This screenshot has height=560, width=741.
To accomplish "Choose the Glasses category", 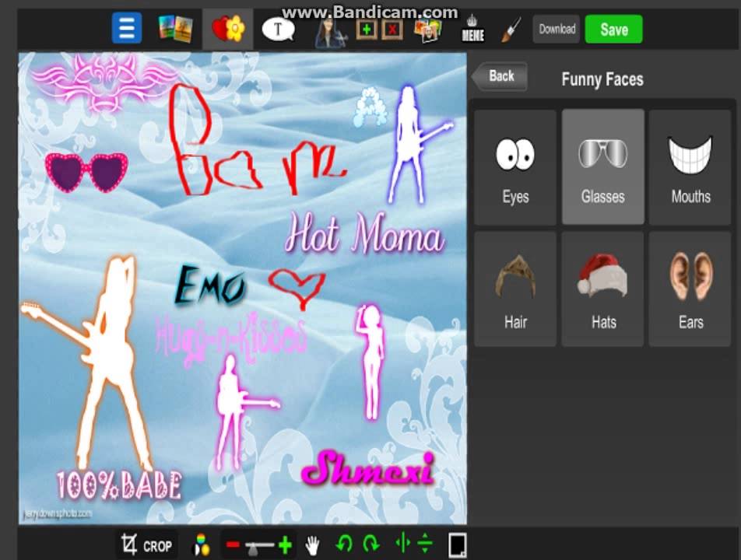I will tap(603, 167).
